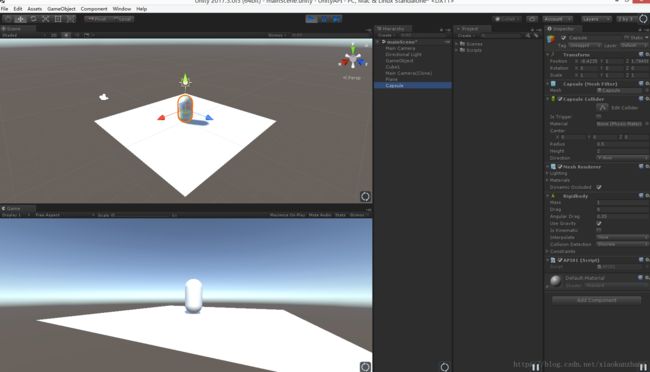Select Directional Light in Hierarchy
Screen dimensions: 650x372
(403, 54)
